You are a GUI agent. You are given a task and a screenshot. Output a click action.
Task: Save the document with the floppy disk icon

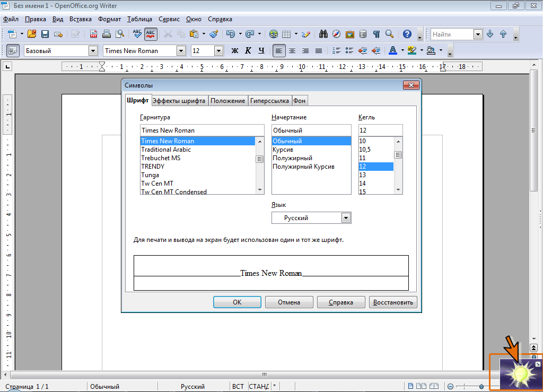click(x=45, y=34)
